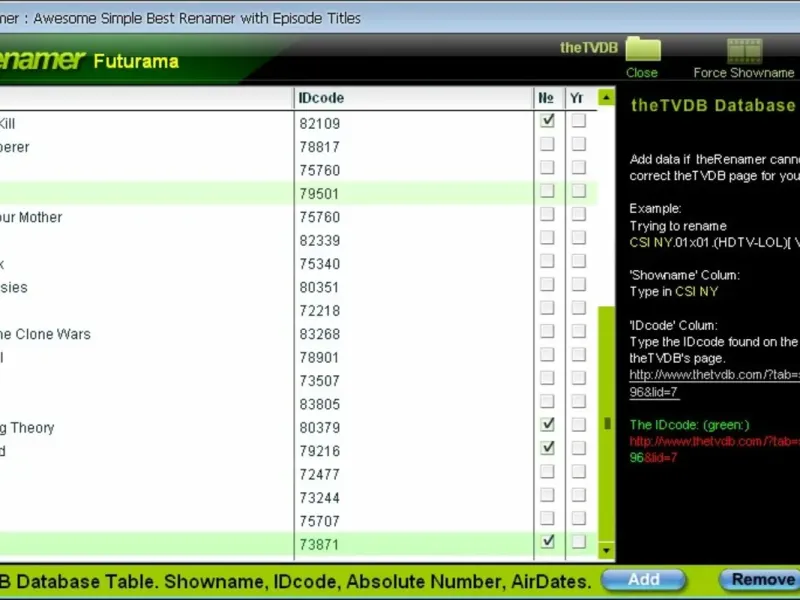The width and height of the screenshot is (800, 600).
Task: Click the scrollbar up arrow button
Action: [x=606, y=97]
